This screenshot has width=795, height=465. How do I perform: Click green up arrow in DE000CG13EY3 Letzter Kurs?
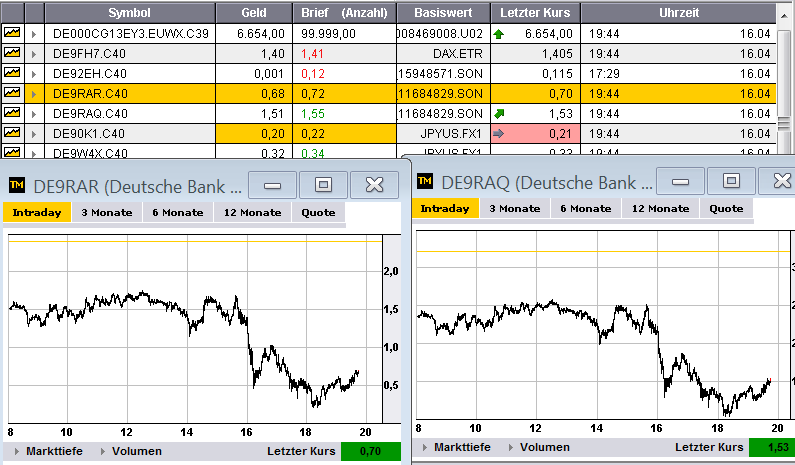click(x=499, y=34)
